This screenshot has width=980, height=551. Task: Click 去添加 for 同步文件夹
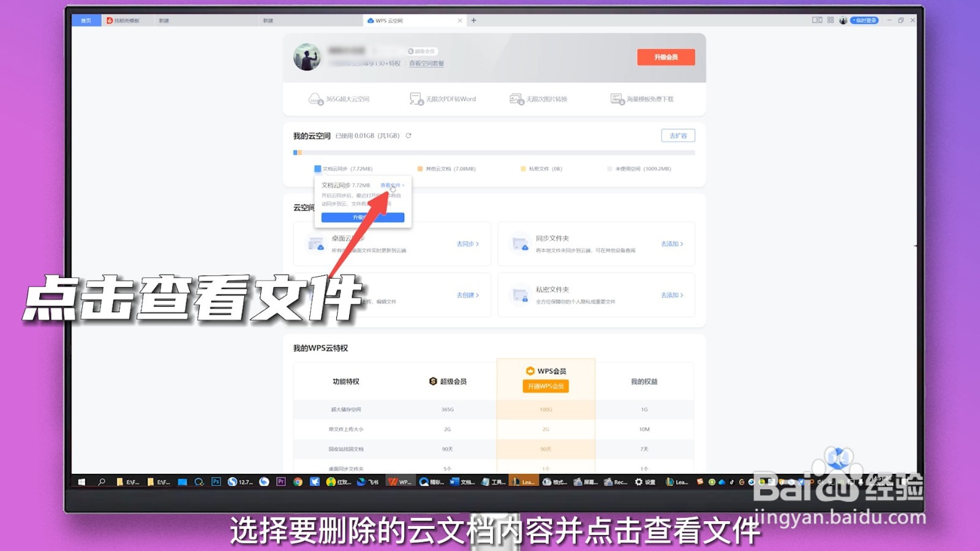[x=672, y=244]
